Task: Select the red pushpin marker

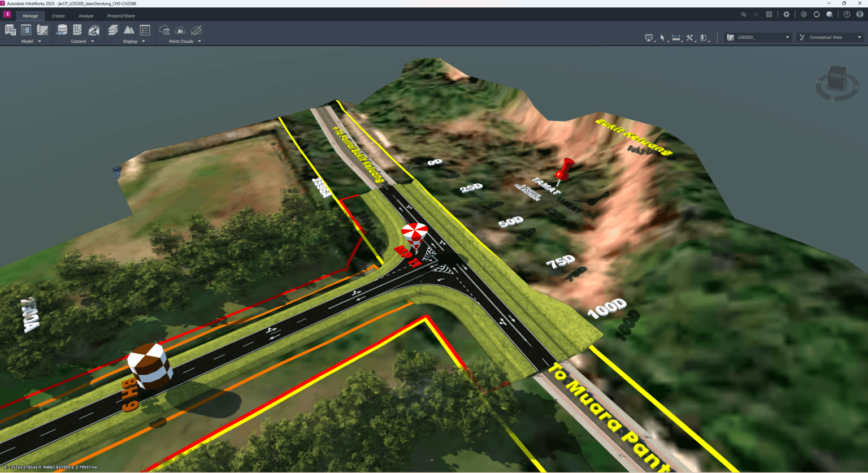Action: click(x=563, y=171)
